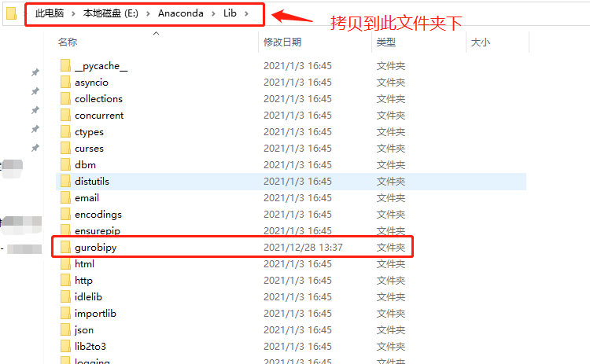590x364 pixels.
Task: Select the collections folder name
Action: pyautogui.click(x=98, y=99)
